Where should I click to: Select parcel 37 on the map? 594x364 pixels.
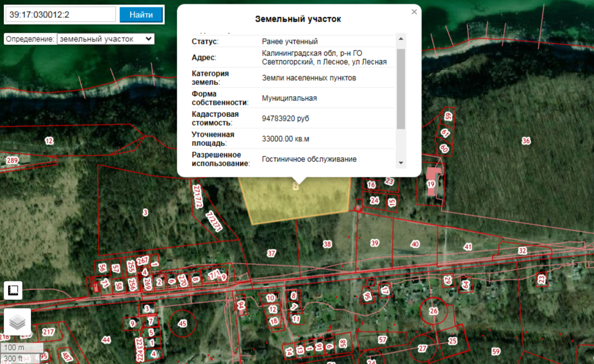[271, 253]
